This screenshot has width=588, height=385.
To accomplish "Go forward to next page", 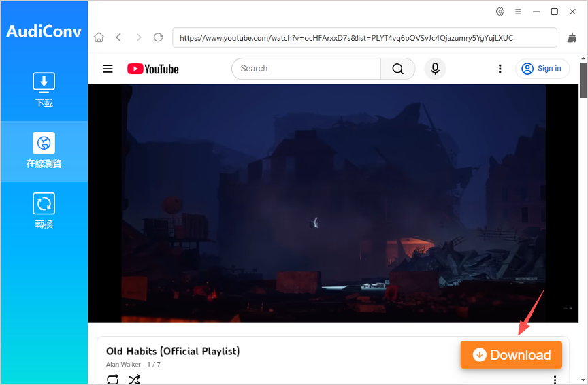I will (x=139, y=37).
